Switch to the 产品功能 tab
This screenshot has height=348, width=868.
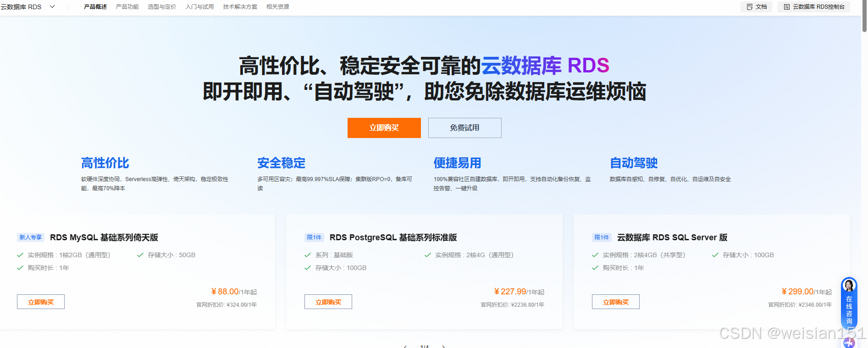click(x=127, y=7)
